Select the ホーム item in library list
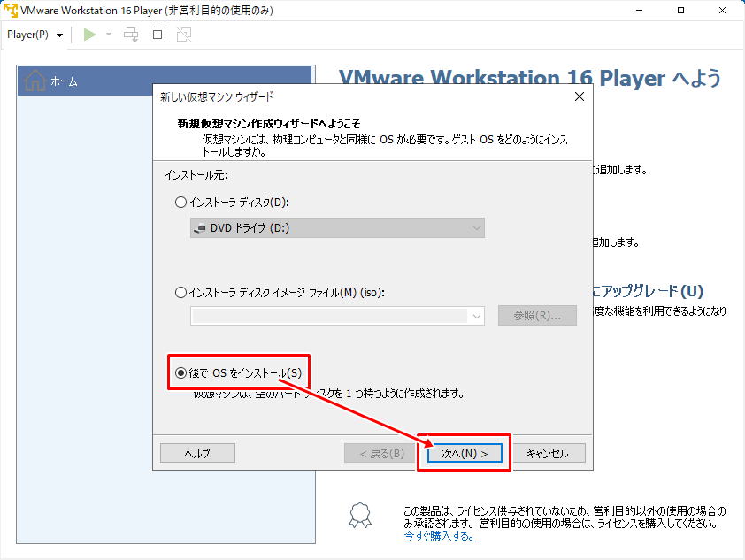This screenshot has width=745, height=560. coord(64,81)
